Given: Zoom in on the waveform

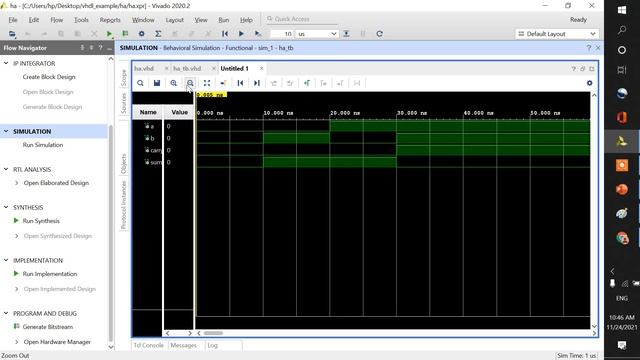Looking at the screenshot, I should click(173, 83).
